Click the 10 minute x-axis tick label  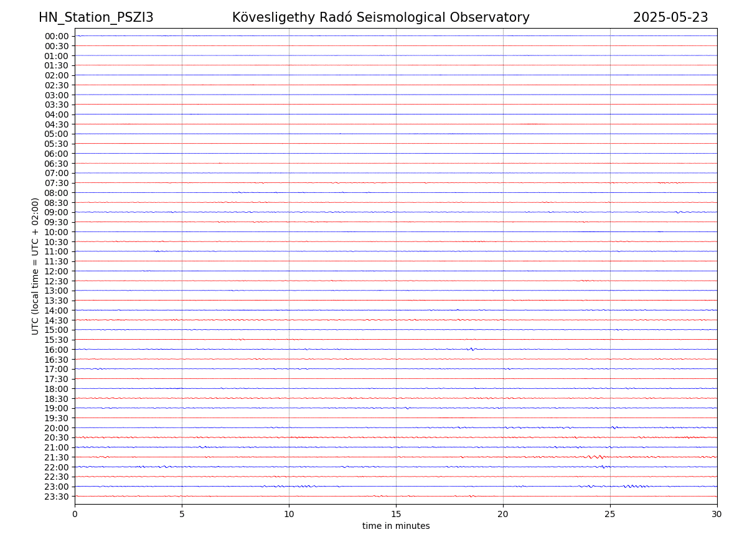coord(289,515)
